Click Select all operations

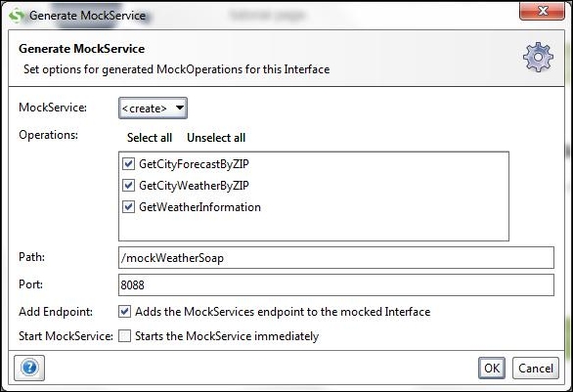tap(150, 138)
